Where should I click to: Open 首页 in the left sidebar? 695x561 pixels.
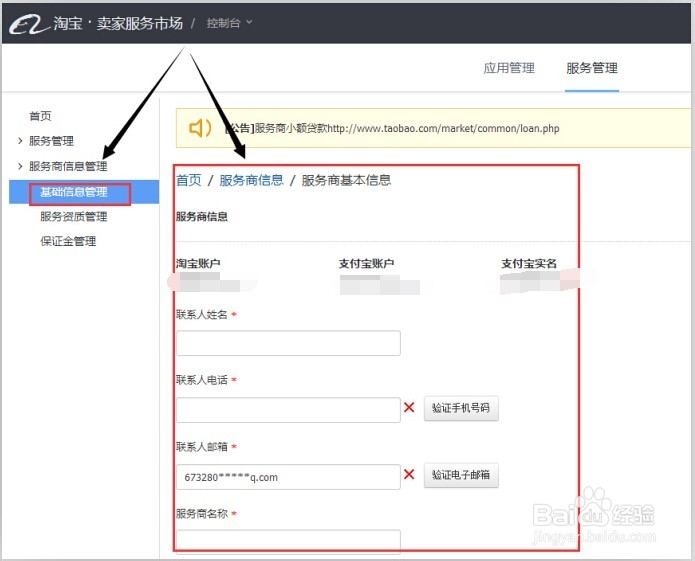(x=40, y=116)
